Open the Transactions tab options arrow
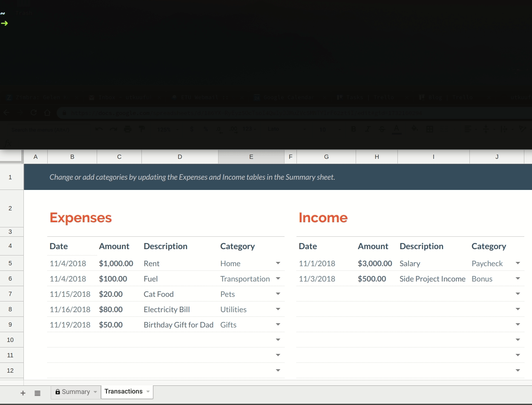The image size is (532, 405). tap(148, 391)
